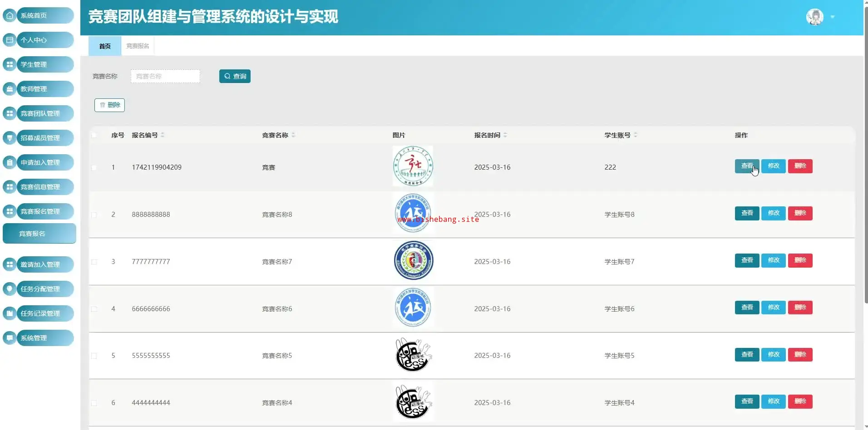The height and width of the screenshot is (430, 868).
Task: Click the grid icon beside 竞赛信息管理
Action: pyautogui.click(x=10, y=187)
